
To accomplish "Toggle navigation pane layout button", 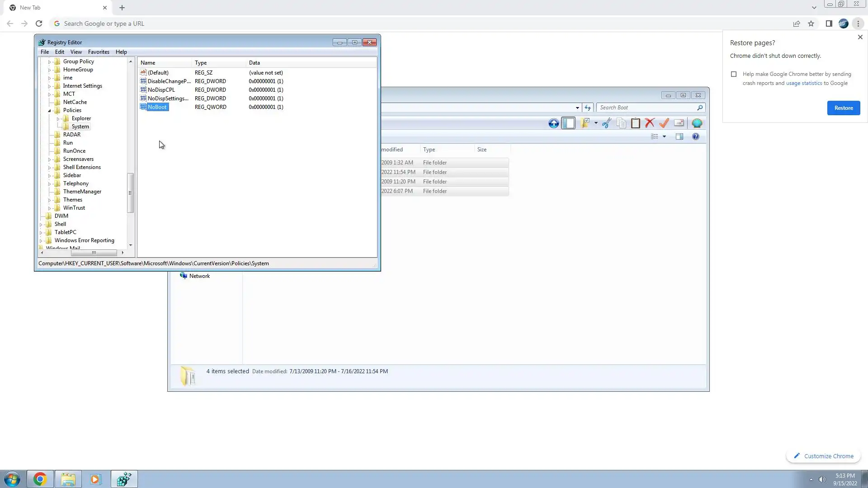I will coord(568,123).
